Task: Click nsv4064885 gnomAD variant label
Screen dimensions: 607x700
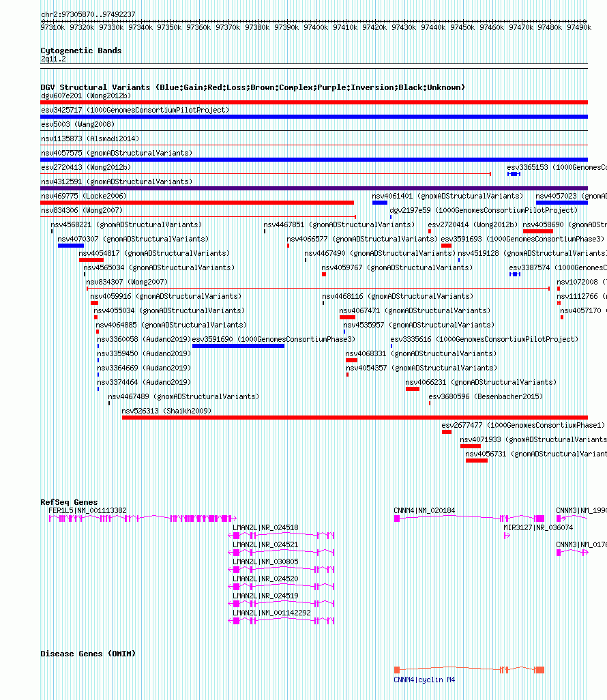Action: [171, 324]
